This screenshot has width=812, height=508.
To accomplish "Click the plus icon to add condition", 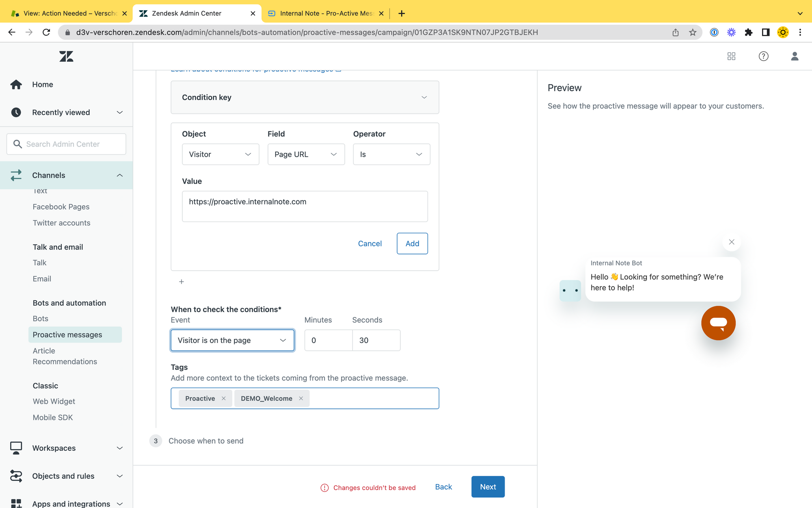I will point(181,282).
